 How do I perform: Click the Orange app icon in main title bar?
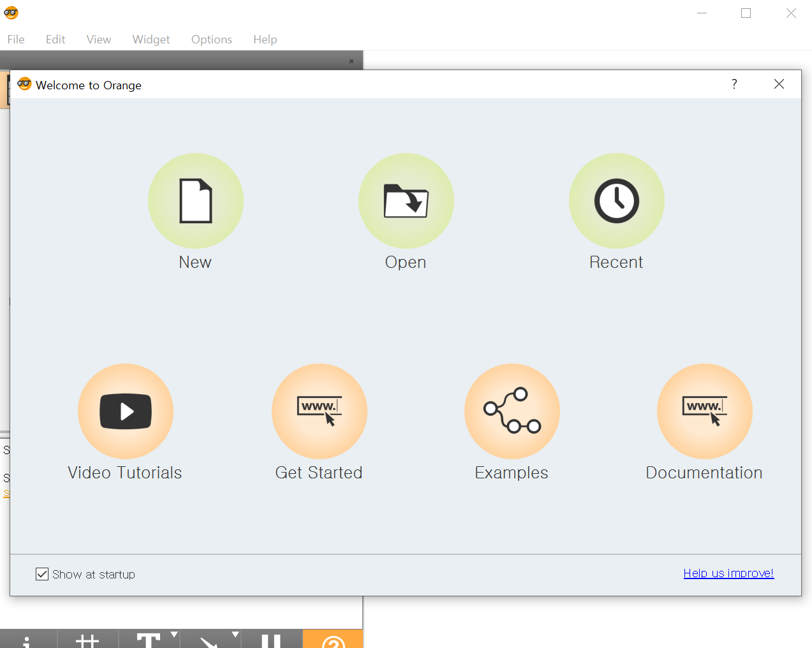click(11, 13)
